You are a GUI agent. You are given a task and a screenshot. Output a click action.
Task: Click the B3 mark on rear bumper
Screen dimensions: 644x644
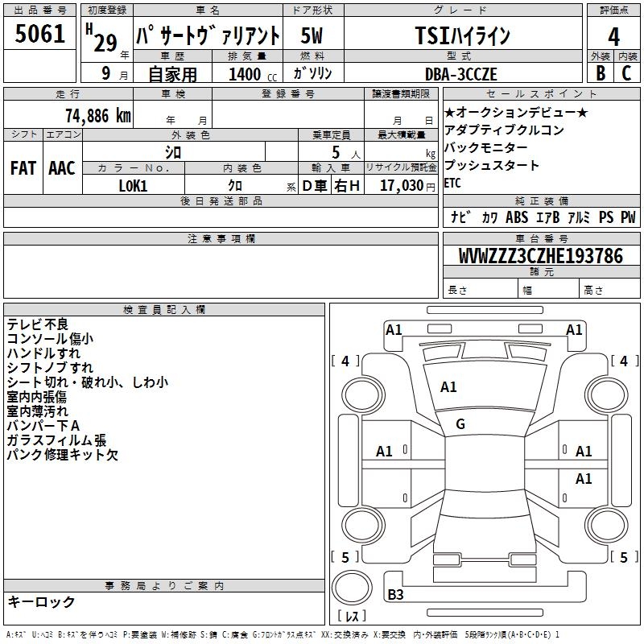point(395,595)
